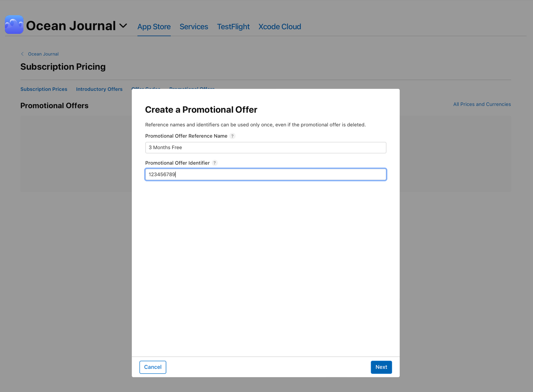Switch to the TestFlight tab
The width and height of the screenshot is (533, 392).
coord(233,26)
